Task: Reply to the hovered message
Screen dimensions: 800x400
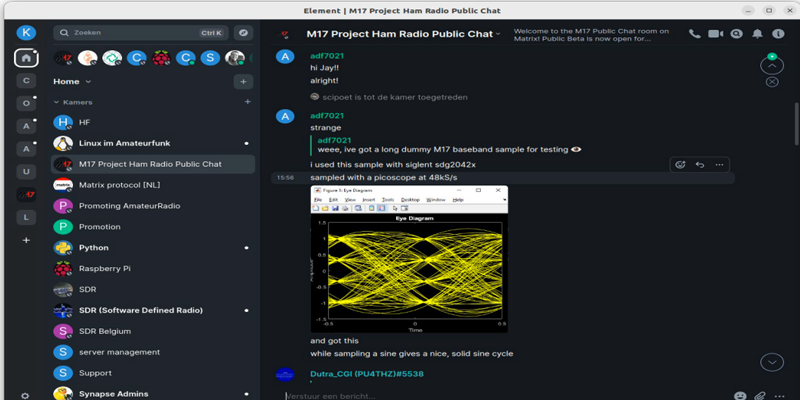Action: pyautogui.click(x=700, y=165)
